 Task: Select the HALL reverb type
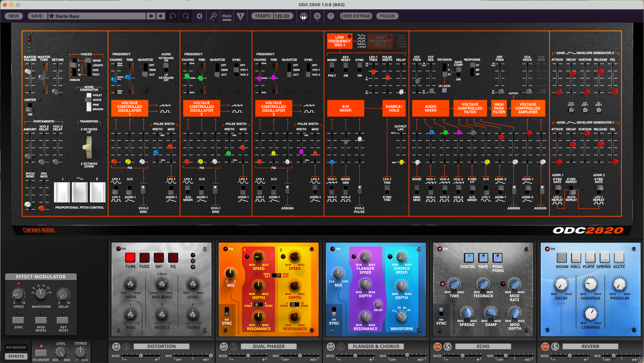(x=576, y=258)
